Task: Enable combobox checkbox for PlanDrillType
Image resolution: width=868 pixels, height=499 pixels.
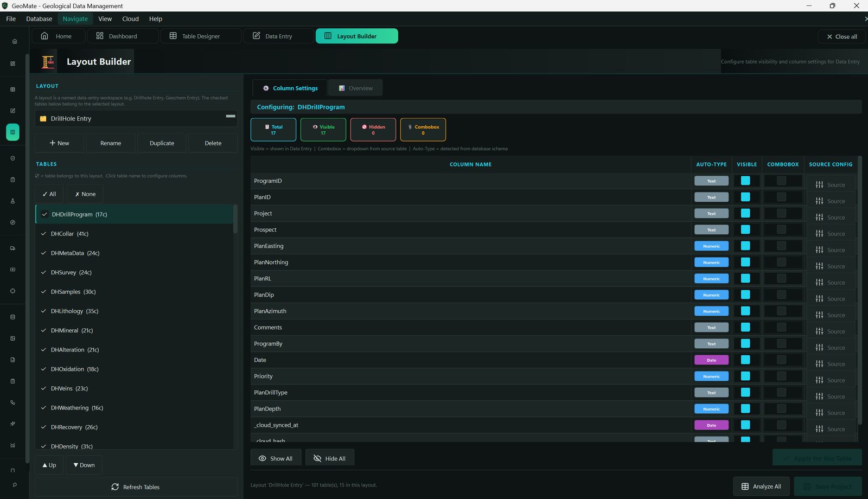Action: pyautogui.click(x=781, y=392)
